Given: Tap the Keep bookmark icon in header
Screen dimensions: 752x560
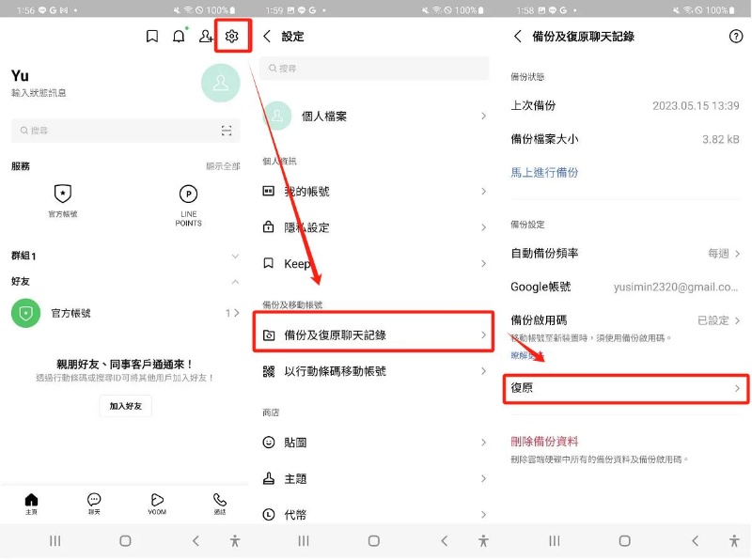Looking at the screenshot, I should pos(152,37).
